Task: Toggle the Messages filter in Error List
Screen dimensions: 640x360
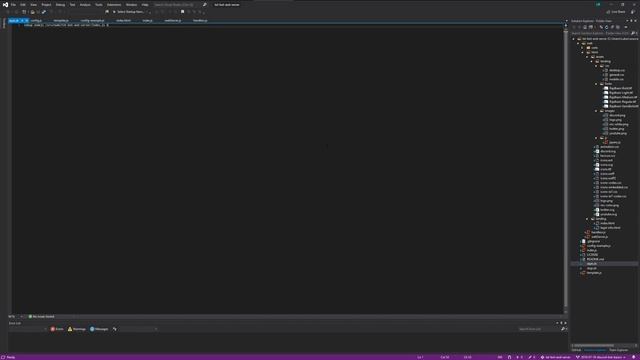Action: click(99, 329)
